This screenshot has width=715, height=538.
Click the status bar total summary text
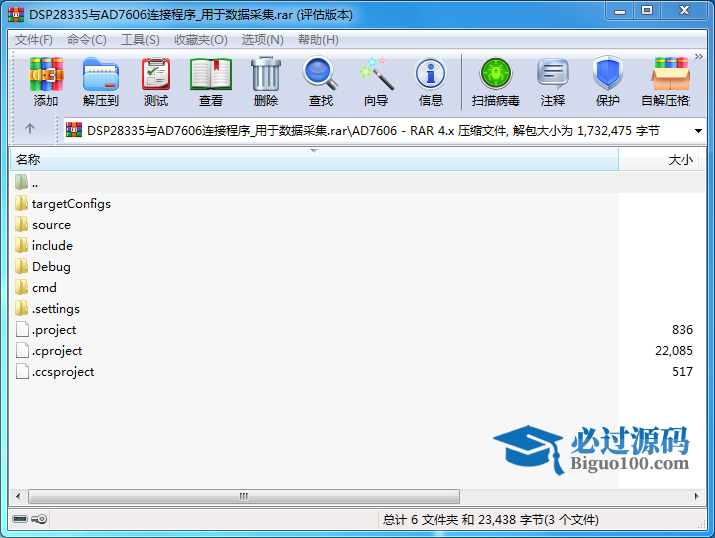tap(491, 520)
